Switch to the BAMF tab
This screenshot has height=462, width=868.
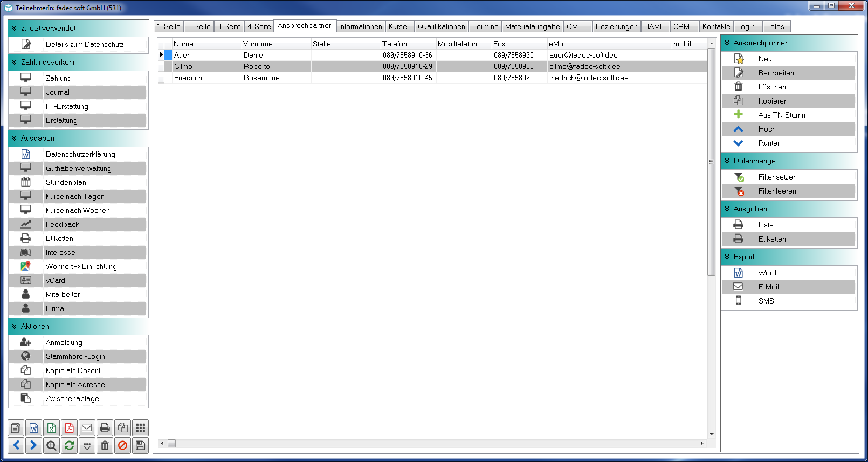(x=655, y=26)
